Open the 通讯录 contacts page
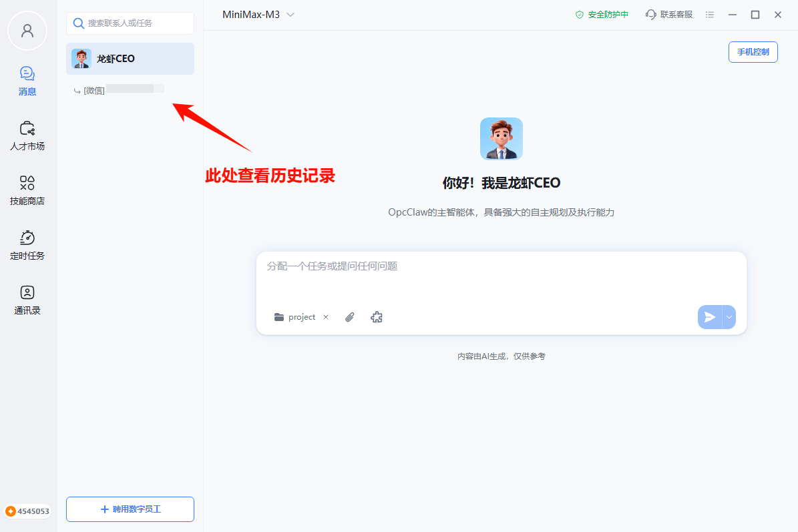The height and width of the screenshot is (532, 798). [x=27, y=300]
